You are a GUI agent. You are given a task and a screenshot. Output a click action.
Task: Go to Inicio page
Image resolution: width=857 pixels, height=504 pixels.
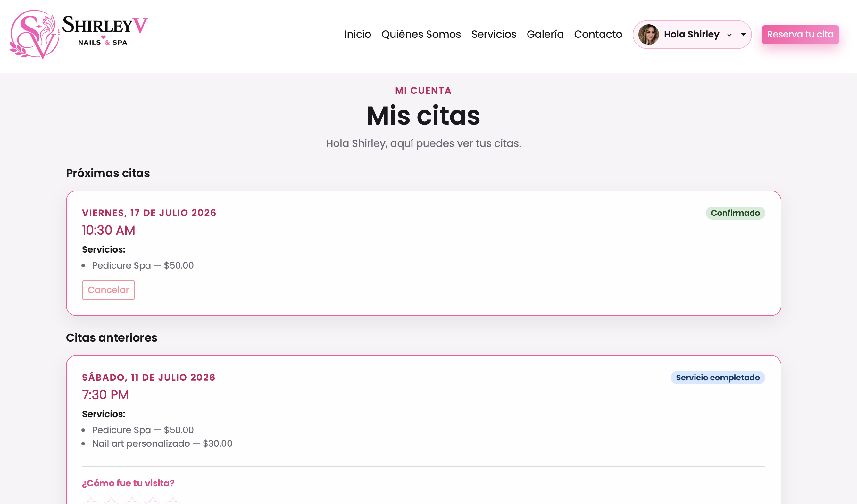(x=357, y=34)
